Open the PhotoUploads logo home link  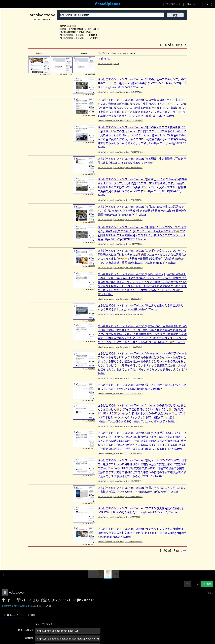(x=108, y=4)
